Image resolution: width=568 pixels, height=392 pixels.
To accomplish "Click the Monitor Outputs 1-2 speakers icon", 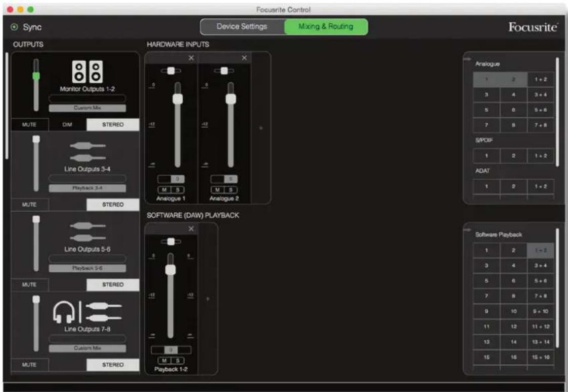I will click(88, 72).
